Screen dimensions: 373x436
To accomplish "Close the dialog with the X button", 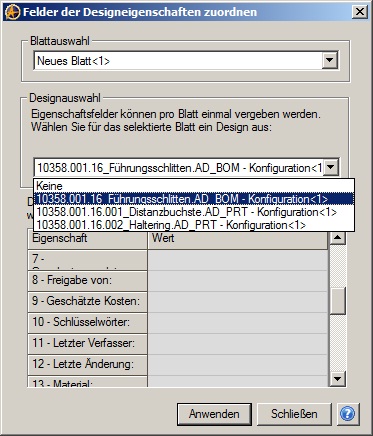I will point(360,12).
